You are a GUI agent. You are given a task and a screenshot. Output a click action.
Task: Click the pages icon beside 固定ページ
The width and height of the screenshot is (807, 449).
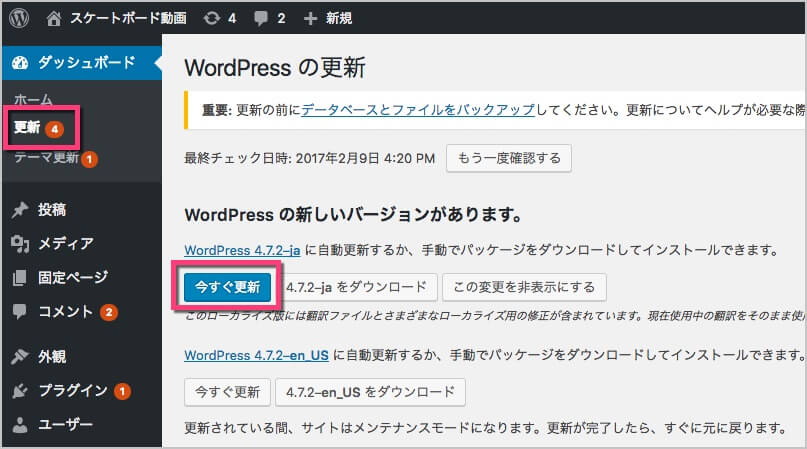tap(20, 278)
